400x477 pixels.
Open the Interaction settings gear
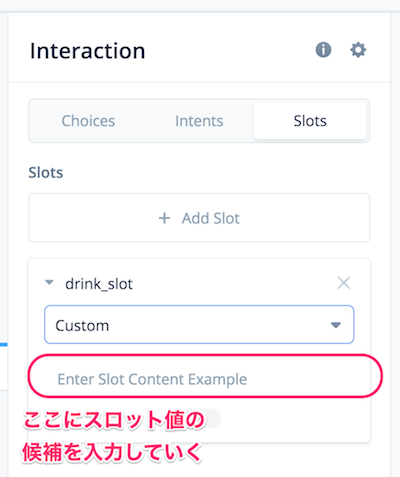pyautogui.click(x=358, y=50)
